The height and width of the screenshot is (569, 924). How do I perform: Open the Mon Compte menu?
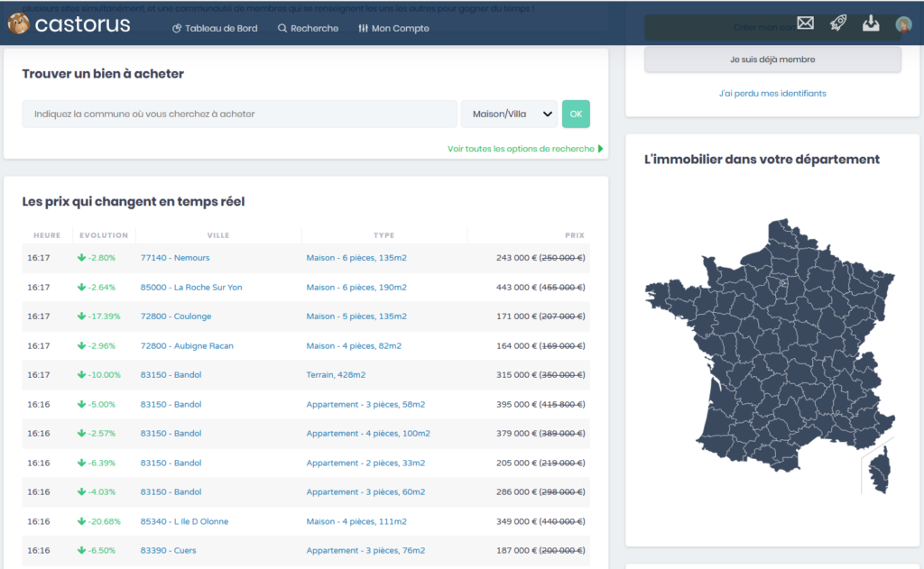coord(393,28)
